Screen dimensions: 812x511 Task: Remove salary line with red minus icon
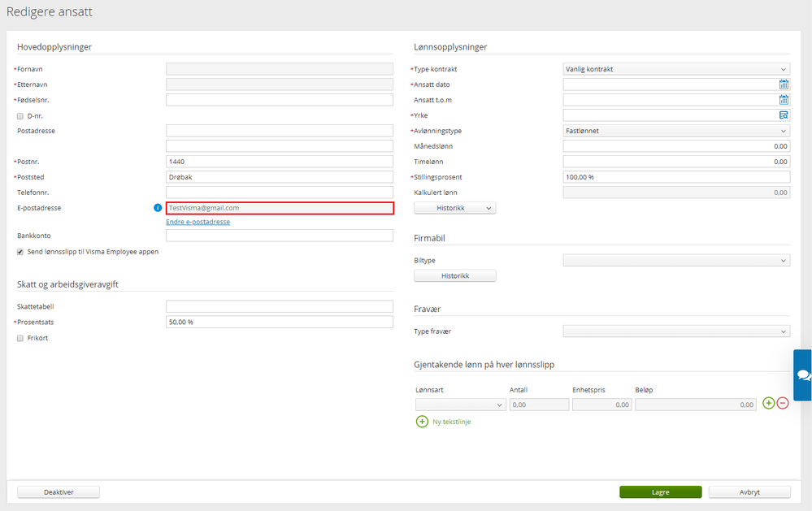(x=783, y=403)
